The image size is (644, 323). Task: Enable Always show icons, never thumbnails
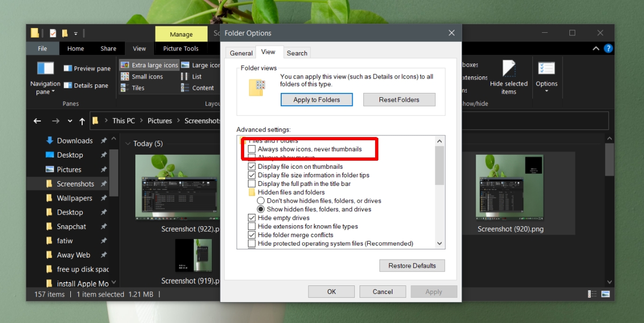252,149
